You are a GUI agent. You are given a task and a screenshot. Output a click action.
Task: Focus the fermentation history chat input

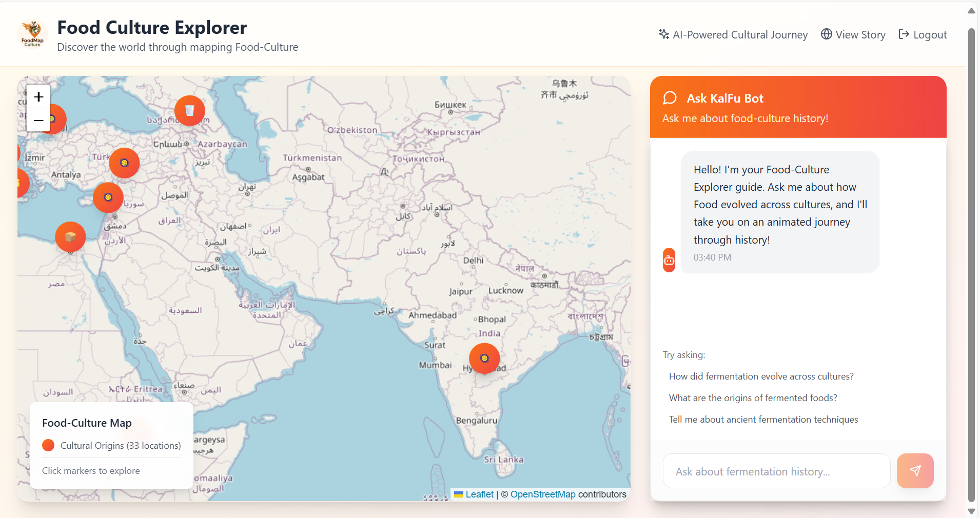(776, 471)
